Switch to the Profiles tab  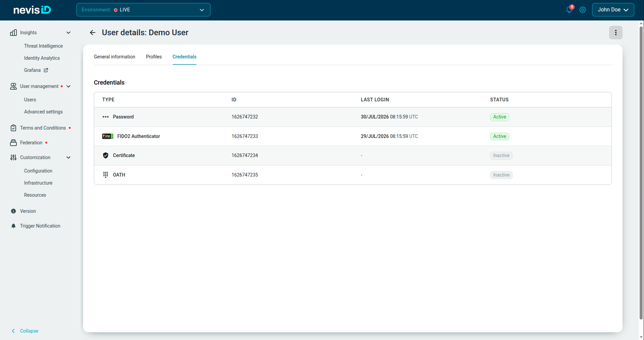click(154, 57)
